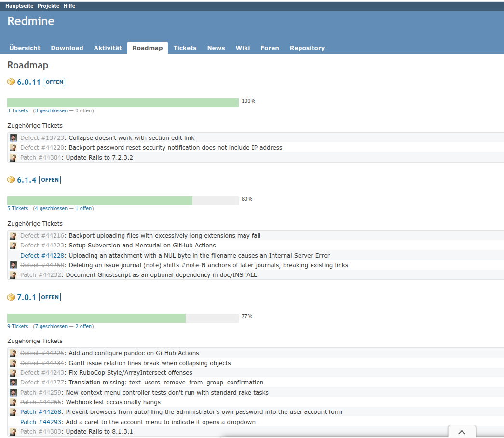Open the Übersicht tab
Screen dimensions: 504x438
(25, 48)
